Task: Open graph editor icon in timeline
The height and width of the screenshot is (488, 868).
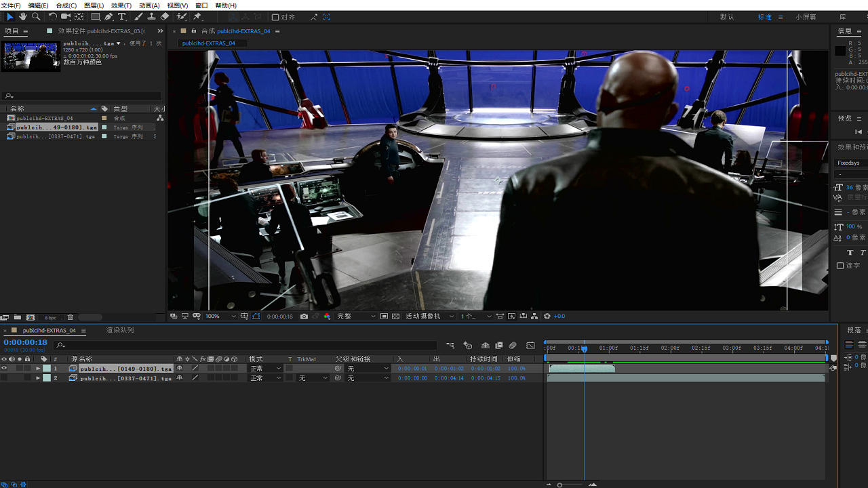Action: point(530,346)
